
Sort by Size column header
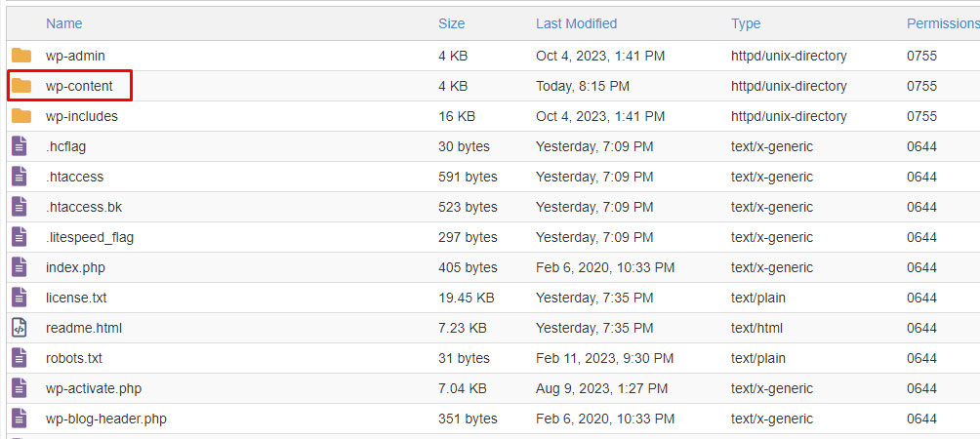click(x=451, y=23)
